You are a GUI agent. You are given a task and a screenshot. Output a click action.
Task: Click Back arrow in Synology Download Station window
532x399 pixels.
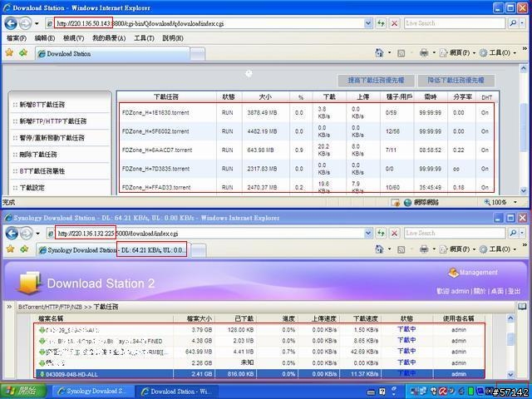coord(12,234)
